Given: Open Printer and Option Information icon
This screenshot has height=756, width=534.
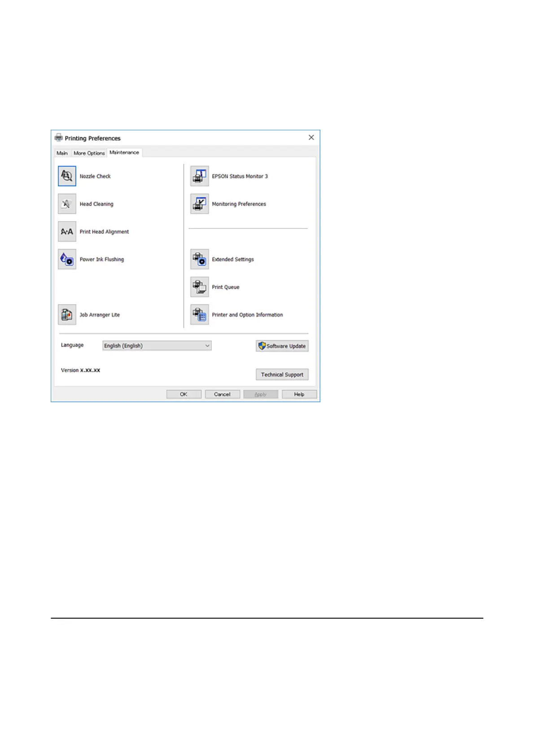Looking at the screenshot, I should tap(200, 315).
